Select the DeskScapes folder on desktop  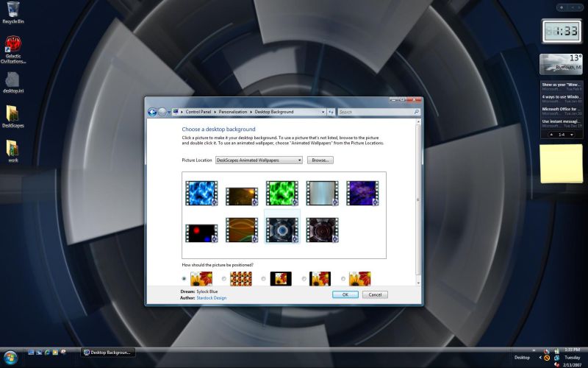(12, 116)
